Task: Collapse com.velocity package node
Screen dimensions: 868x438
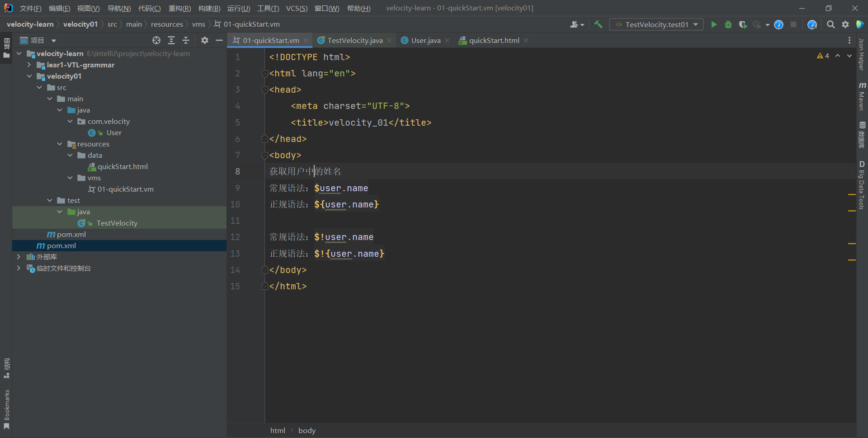Action: (70, 121)
